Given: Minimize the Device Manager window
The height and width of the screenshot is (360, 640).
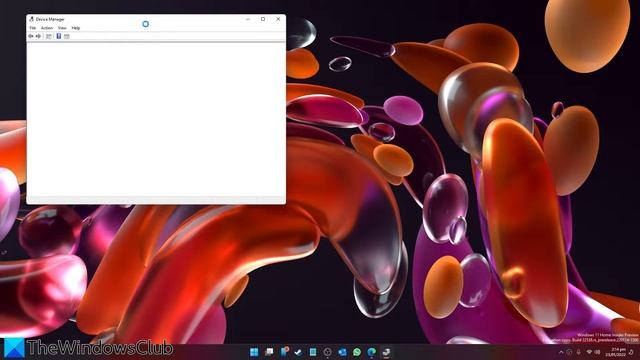Looking at the screenshot, I should [248, 19].
